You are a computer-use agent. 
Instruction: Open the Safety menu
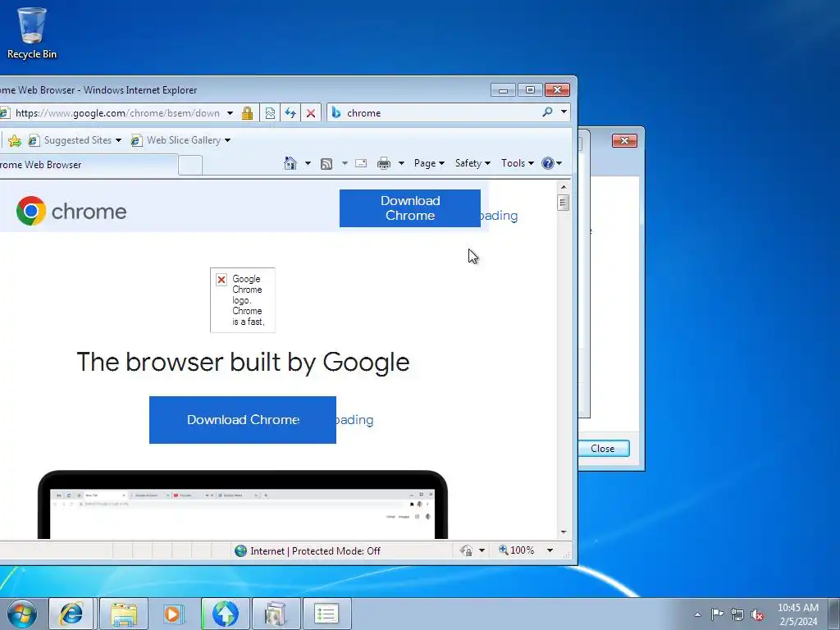click(x=472, y=163)
